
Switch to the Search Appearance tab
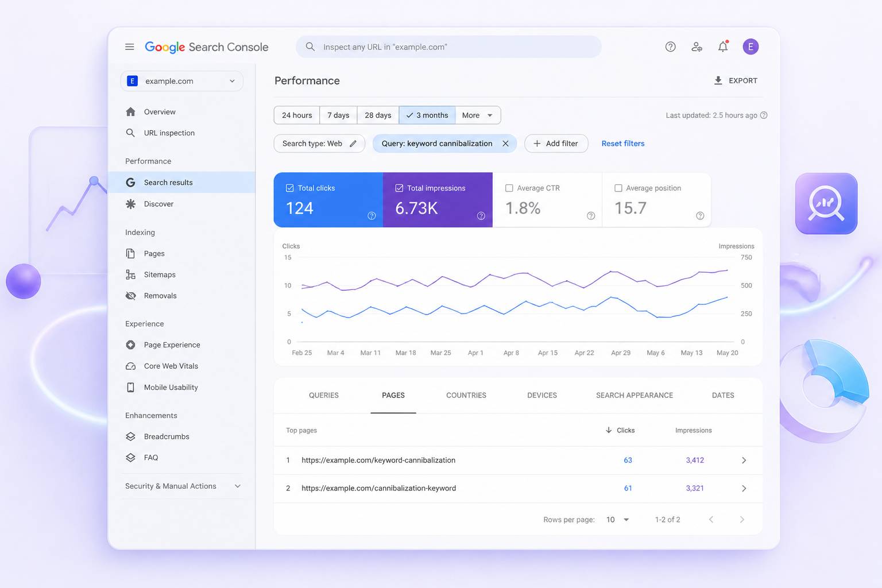pos(635,395)
